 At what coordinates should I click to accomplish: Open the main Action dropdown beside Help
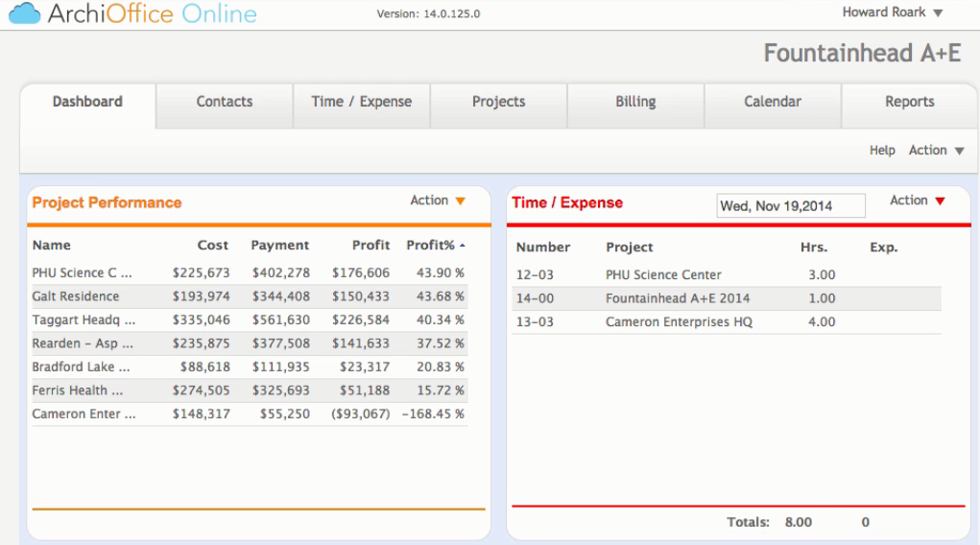pos(936,151)
